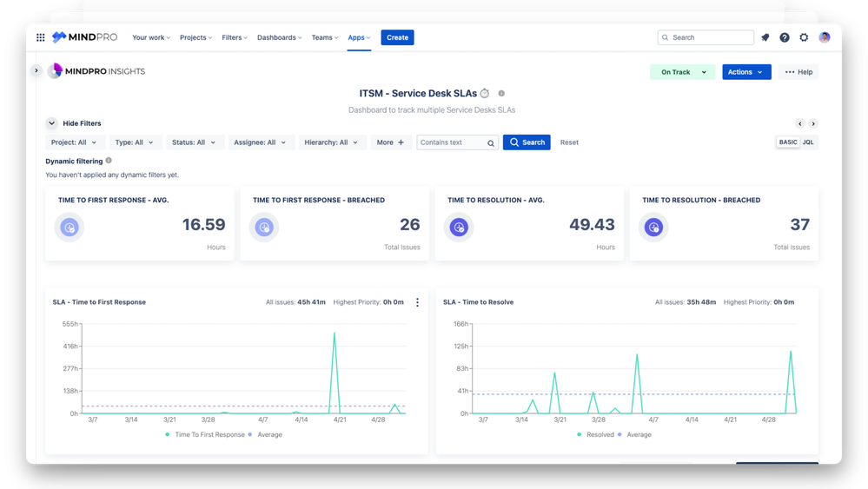The image size is (868, 489).
Task: Switch filter mode to JQL
Action: (x=808, y=142)
